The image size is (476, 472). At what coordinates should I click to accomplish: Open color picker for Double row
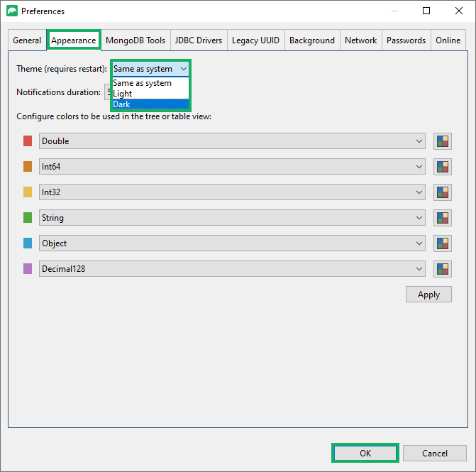pos(443,141)
